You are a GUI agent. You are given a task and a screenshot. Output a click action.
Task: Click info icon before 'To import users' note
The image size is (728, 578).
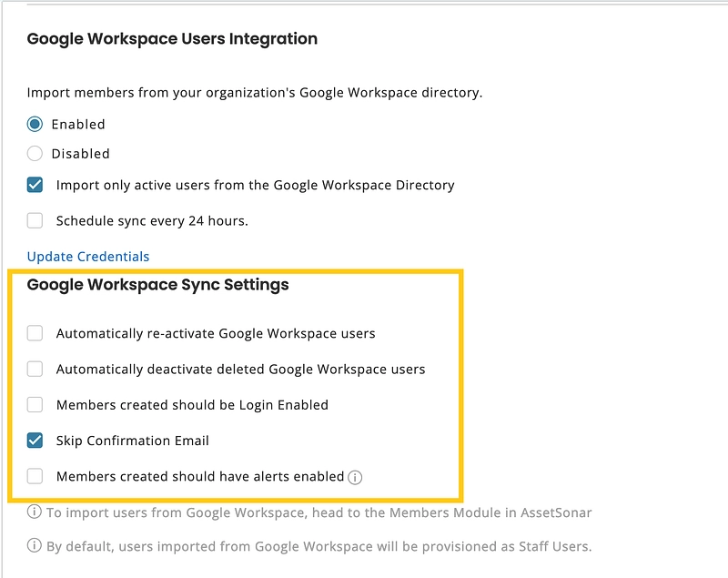(35, 512)
